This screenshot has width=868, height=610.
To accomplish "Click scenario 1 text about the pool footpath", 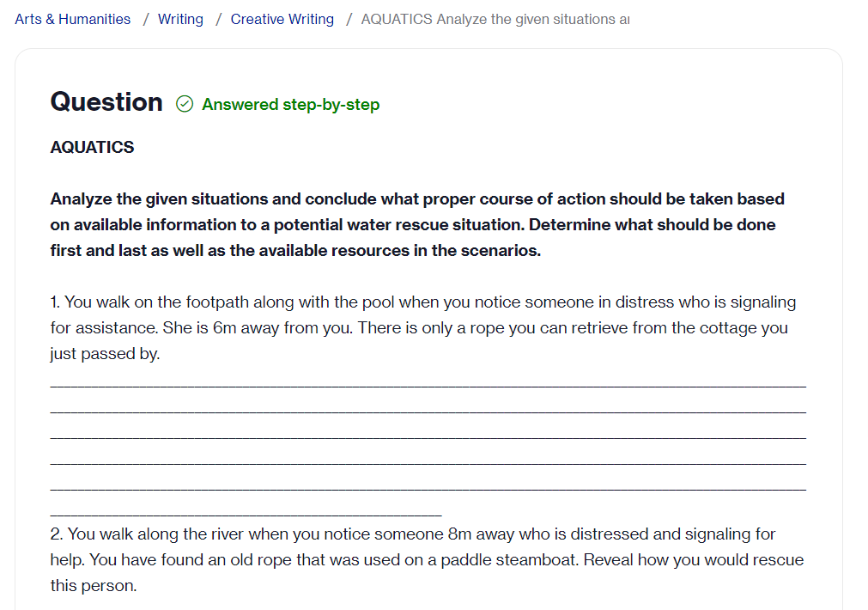I will pos(423,328).
